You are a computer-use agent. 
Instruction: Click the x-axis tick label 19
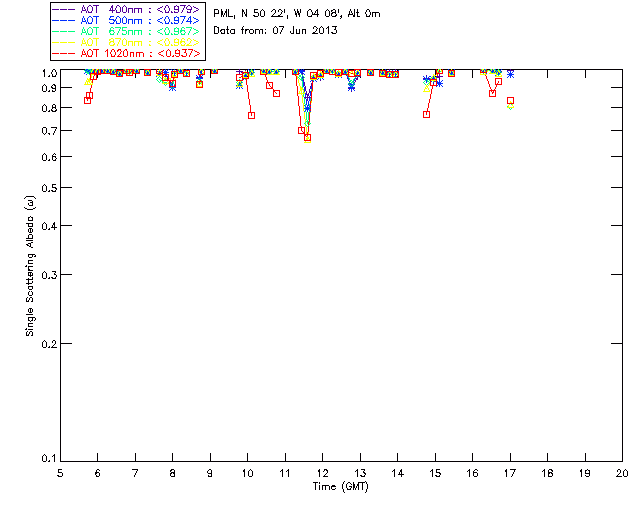585,473
